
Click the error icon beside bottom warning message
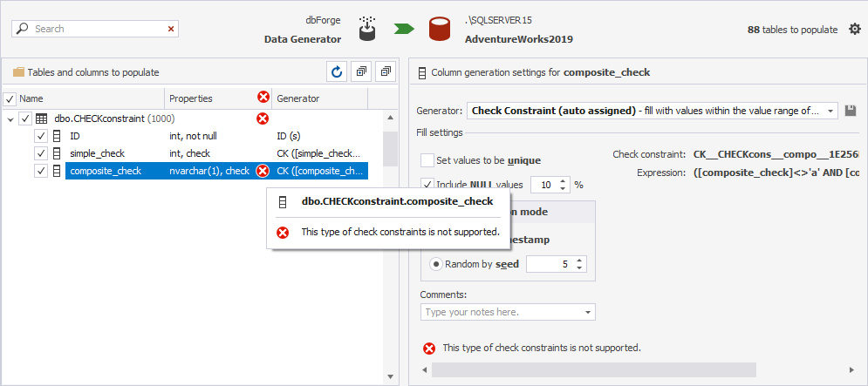pyautogui.click(x=429, y=349)
